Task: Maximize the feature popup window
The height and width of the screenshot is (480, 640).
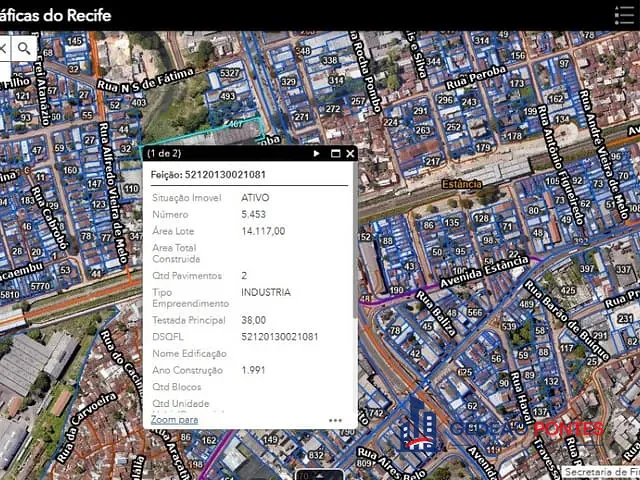Action: click(x=335, y=153)
